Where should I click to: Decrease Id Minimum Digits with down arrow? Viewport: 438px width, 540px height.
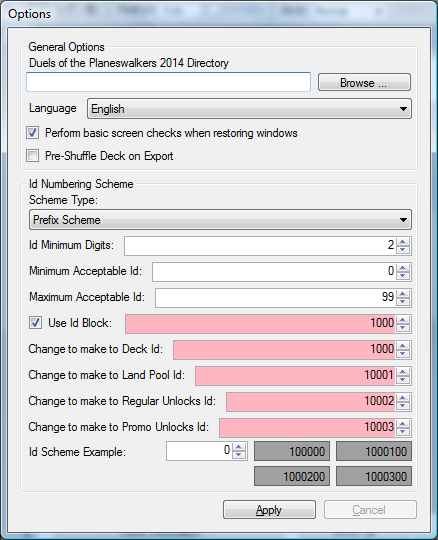[403, 250]
